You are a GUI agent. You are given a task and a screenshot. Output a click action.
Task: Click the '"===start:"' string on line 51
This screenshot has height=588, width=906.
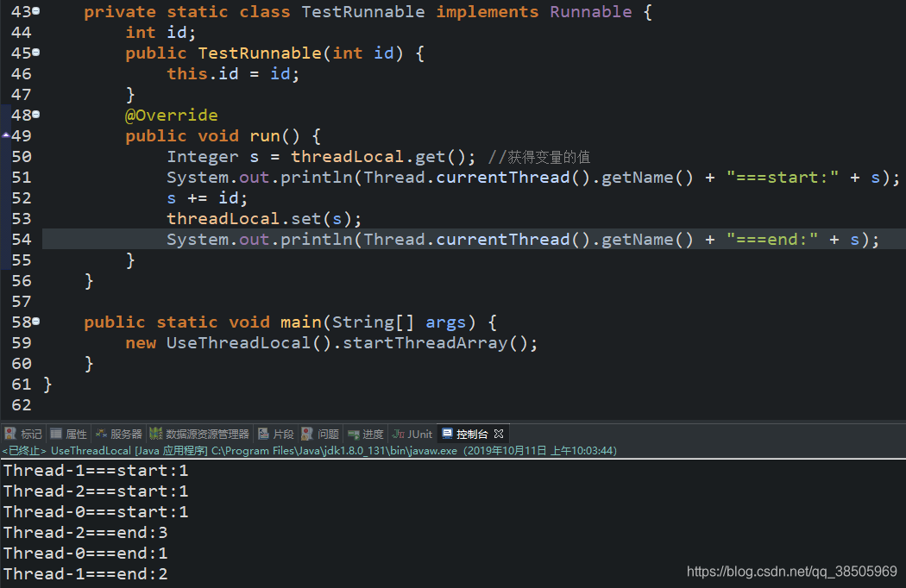783,178
